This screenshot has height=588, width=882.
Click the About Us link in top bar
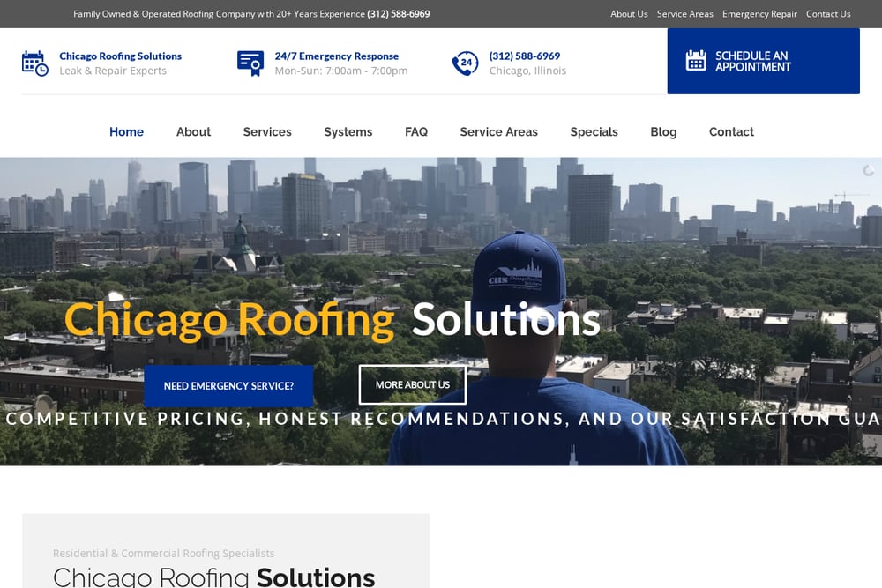click(x=629, y=14)
